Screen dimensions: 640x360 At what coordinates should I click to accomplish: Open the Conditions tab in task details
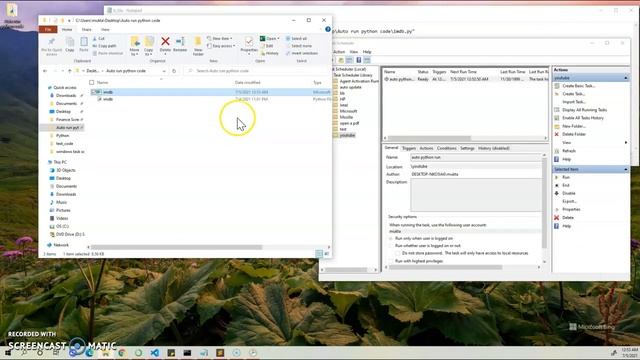pyautogui.click(x=447, y=149)
